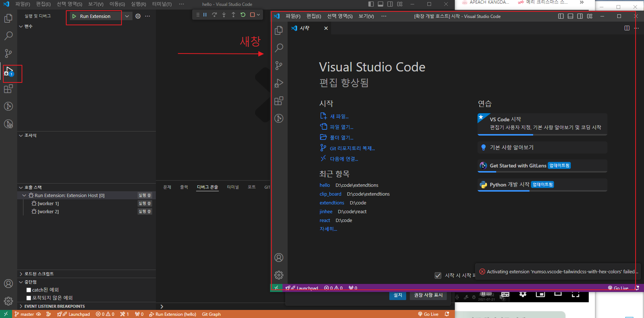
Task: Switch to 포트 panel tab
Action: pos(252,187)
